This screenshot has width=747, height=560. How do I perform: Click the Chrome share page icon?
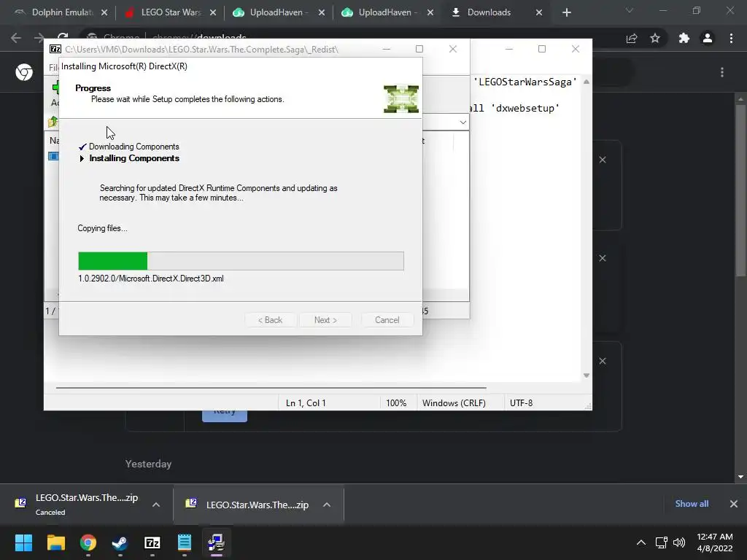coord(632,38)
